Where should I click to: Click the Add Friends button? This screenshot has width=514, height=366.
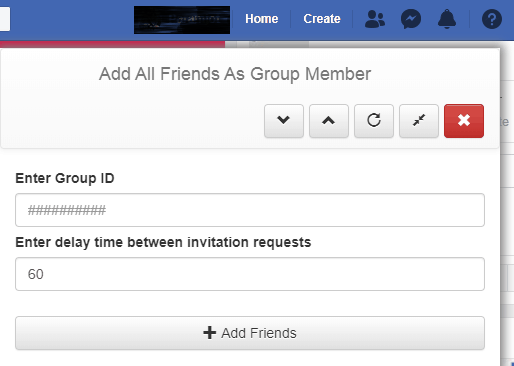click(x=250, y=333)
